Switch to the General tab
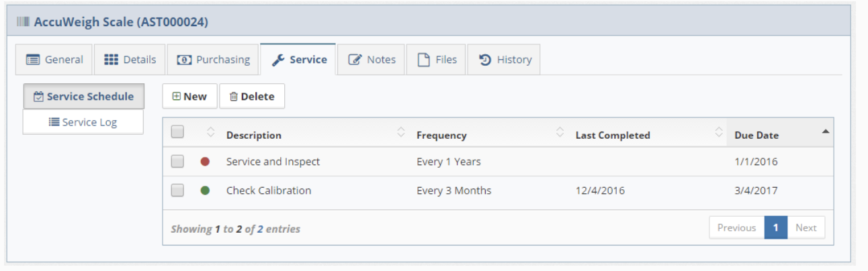 pyautogui.click(x=55, y=60)
